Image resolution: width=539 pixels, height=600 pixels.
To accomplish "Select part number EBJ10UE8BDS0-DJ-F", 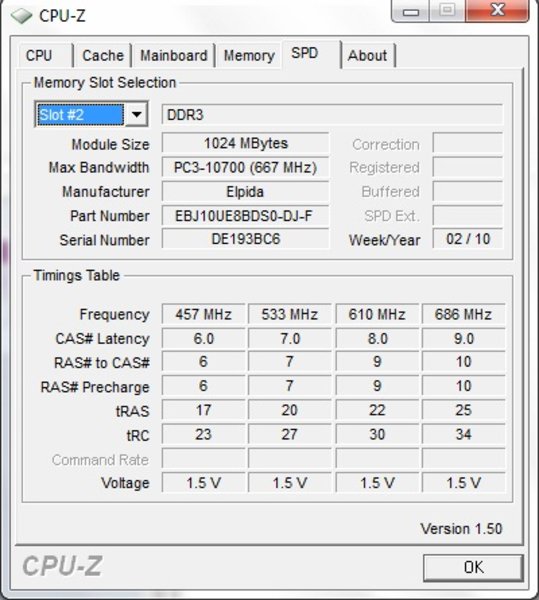I will click(245, 215).
